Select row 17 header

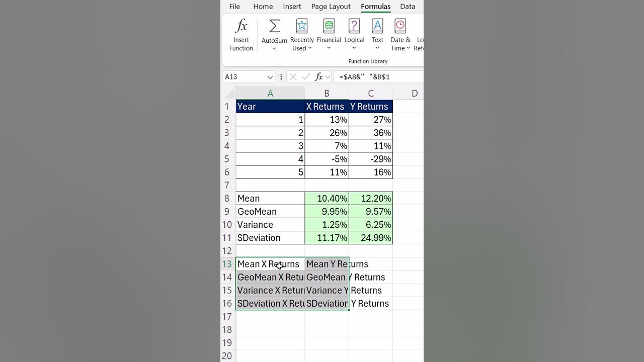(x=228, y=316)
